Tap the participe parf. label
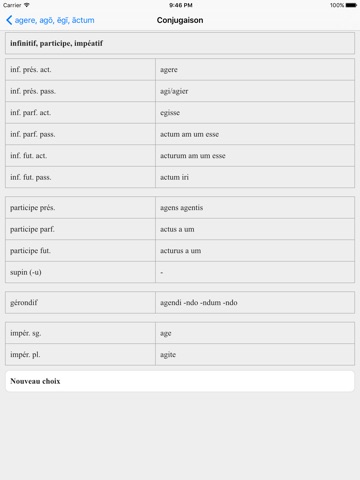Screen dimensions: 360x480 tap(32, 229)
